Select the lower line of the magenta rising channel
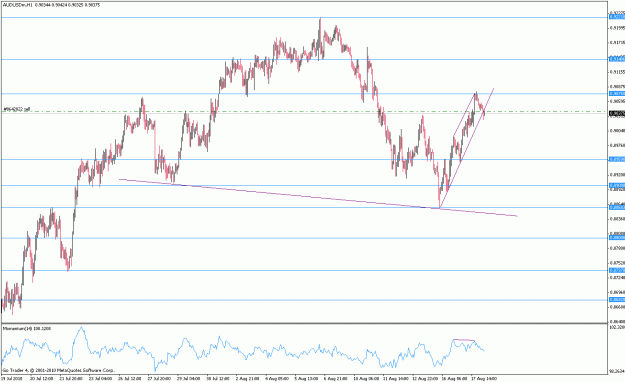 [466, 148]
